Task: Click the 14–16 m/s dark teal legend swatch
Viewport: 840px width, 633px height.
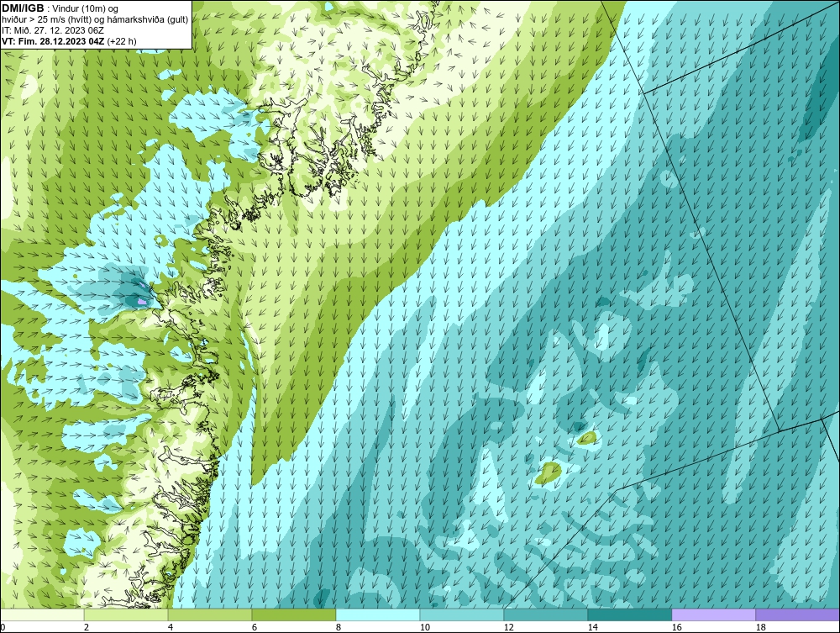Action: pyautogui.click(x=629, y=615)
